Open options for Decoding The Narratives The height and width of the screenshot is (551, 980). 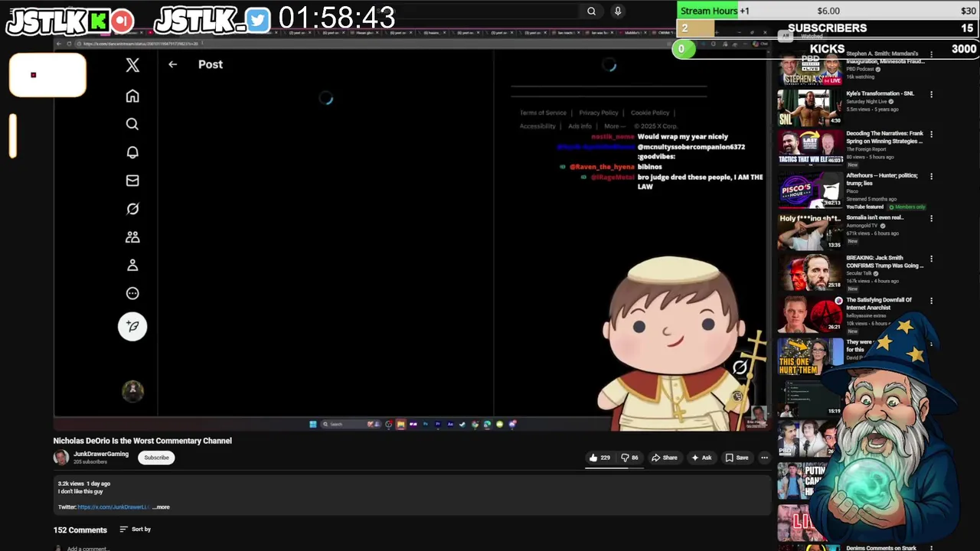(x=931, y=134)
